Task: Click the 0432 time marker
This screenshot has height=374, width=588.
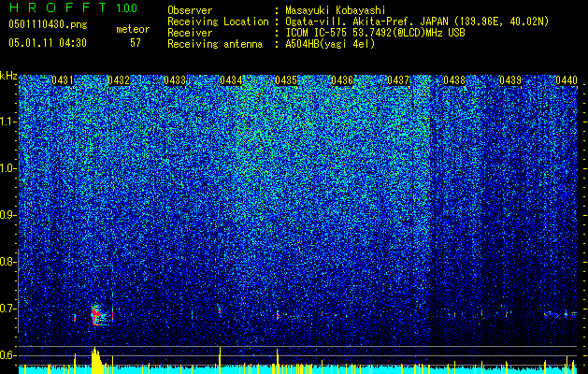Action: click(x=119, y=80)
